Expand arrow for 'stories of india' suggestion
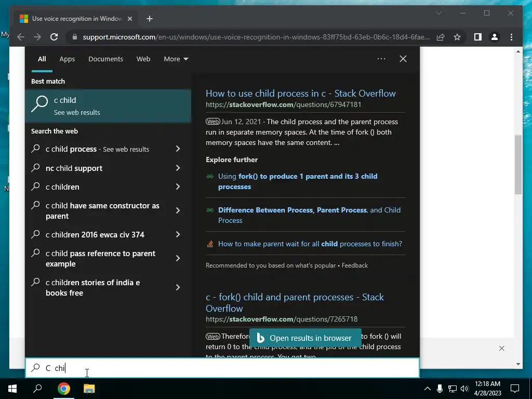Image resolution: width=532 pixels, height=399 pixels. (178, 287)
